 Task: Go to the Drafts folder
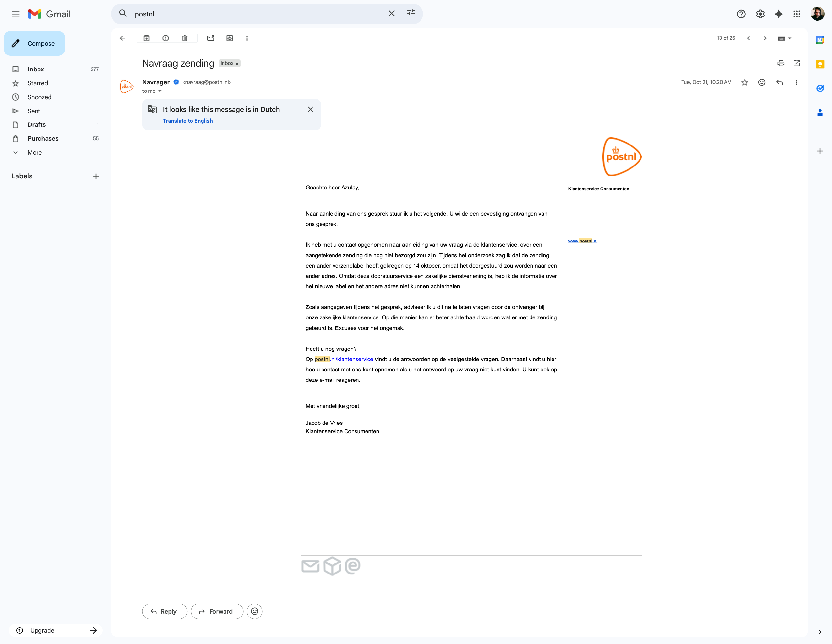[x=37, y=124]
